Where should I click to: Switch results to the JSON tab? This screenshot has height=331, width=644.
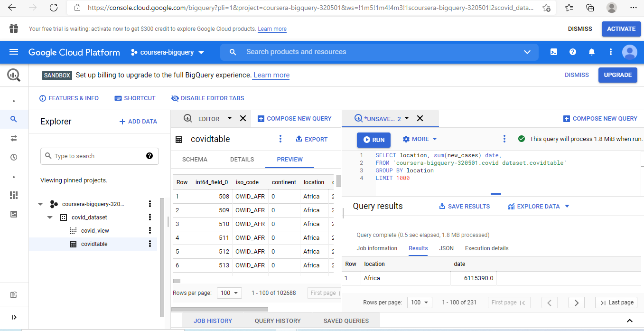click(446, 248)
